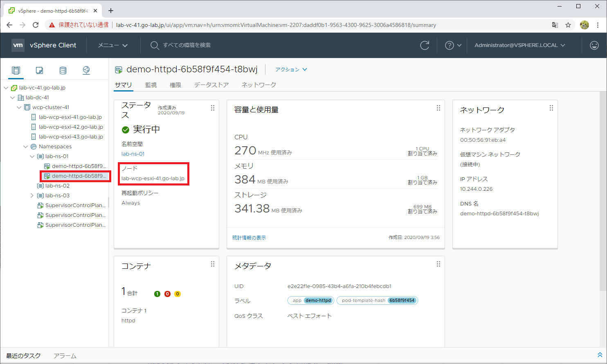Collapse wcp-cluster-41 cluster node
This screenshot has width=607, height=364.
[x=19, y=107]
